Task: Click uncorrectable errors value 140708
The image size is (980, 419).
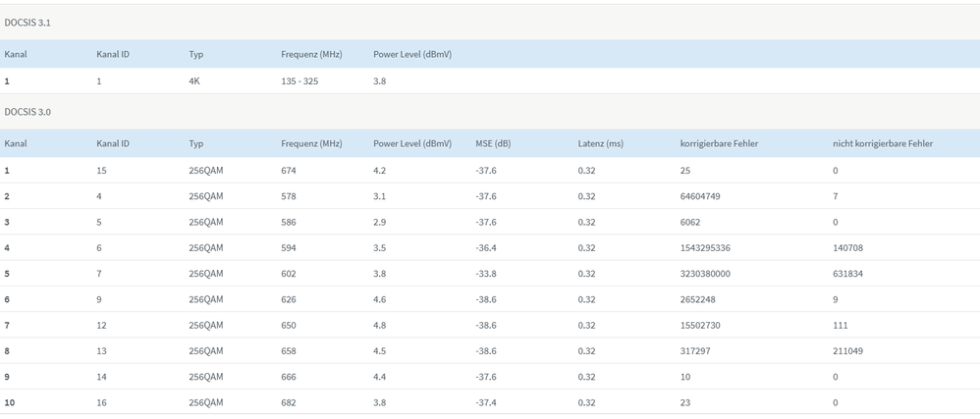Action: pos(847,248)
